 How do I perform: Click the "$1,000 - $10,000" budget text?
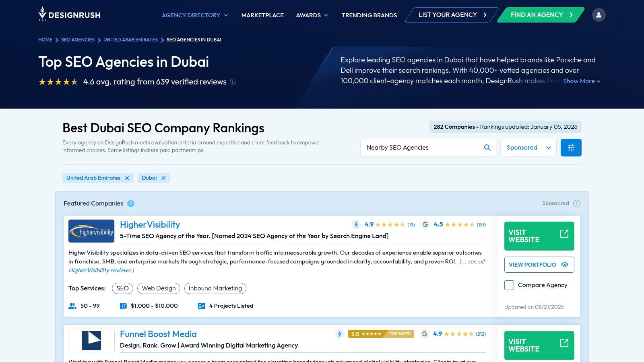(154, 306)
